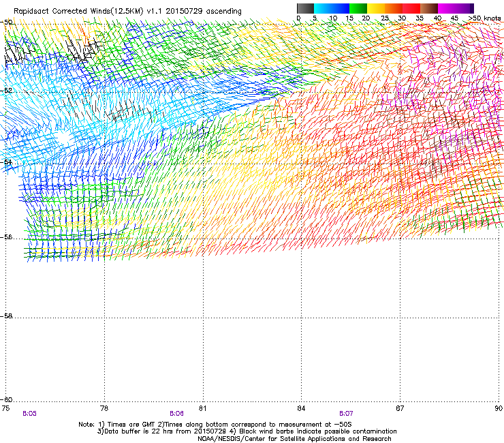
Task: Click the note 'Black wind barbs indicate possible contamination'
Action: click(318, 431)
